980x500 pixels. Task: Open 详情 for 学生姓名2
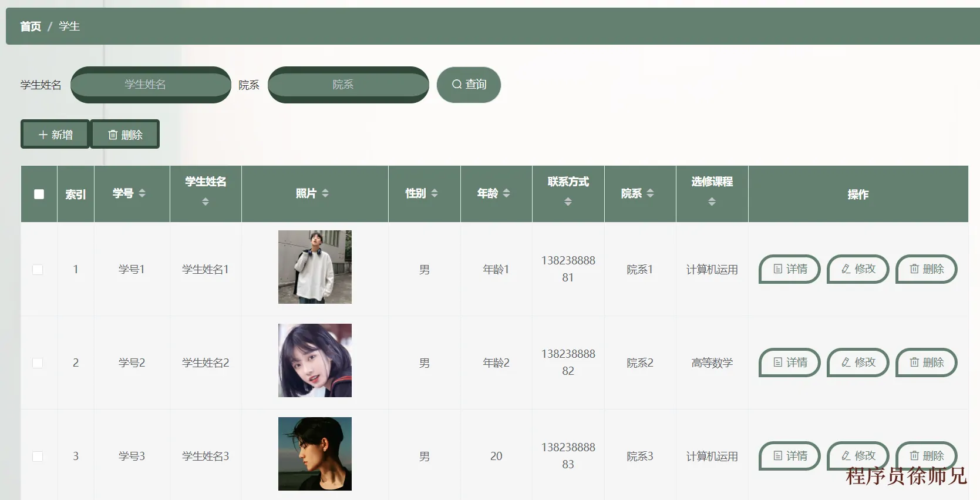pos(790,363)
